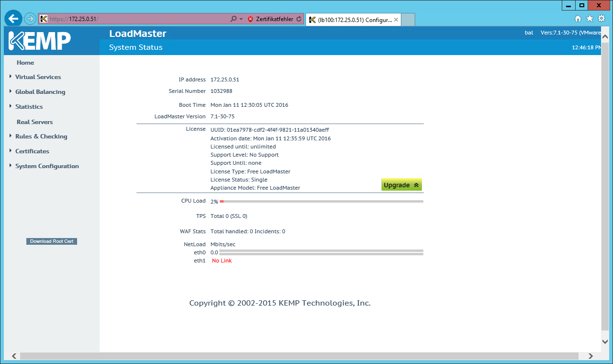The image size is (613, 364).
Task: Expand the Statistics menu arrow
Action: tap(11, 106)
